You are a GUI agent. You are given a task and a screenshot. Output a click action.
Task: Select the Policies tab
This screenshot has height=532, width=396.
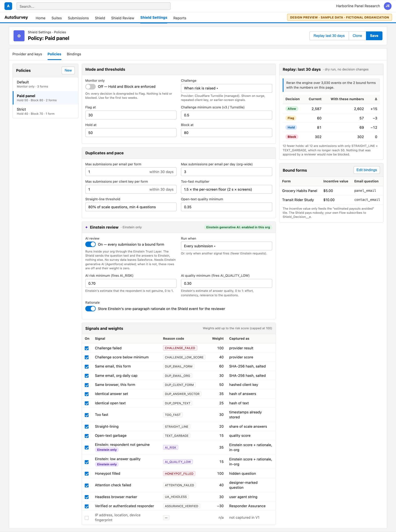click(54, 54)
